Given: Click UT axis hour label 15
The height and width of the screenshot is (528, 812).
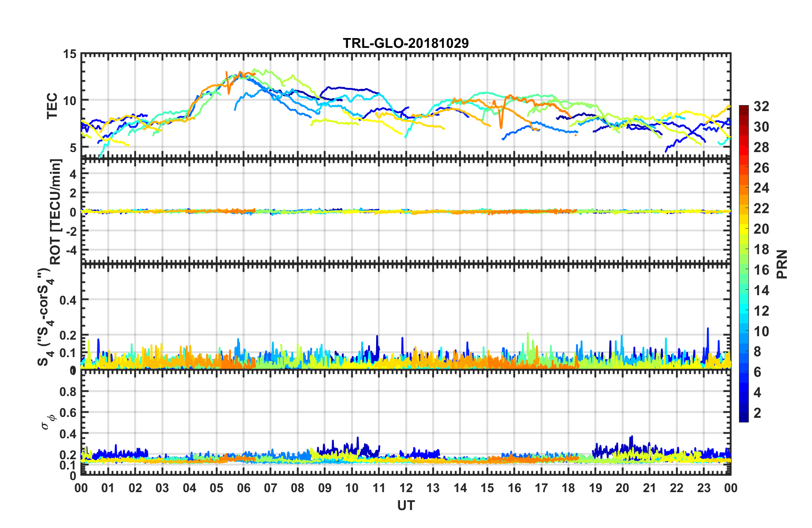Looking at the screenshot, I should [487, 488].
